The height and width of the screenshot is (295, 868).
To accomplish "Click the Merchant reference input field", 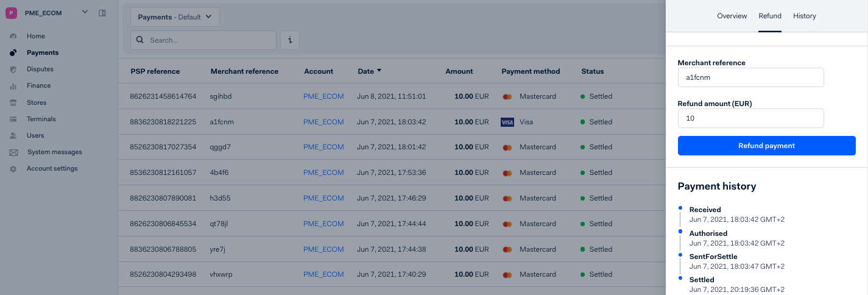I will [750, 77].
